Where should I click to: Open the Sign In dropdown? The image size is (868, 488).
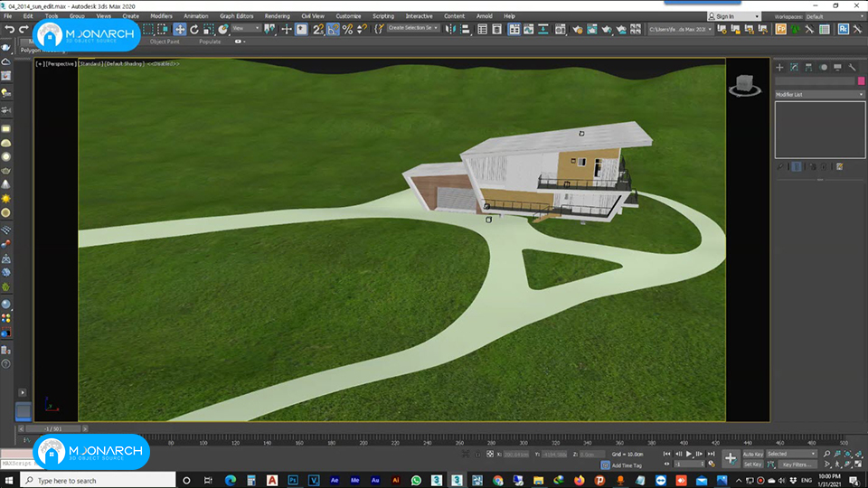click(x=733, y=16)
